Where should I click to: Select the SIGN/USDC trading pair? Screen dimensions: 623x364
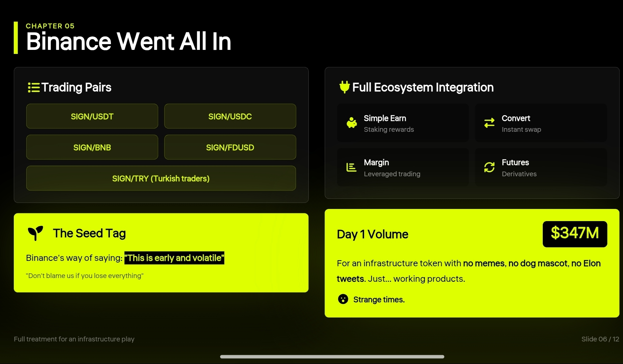[x=230, y=116]
